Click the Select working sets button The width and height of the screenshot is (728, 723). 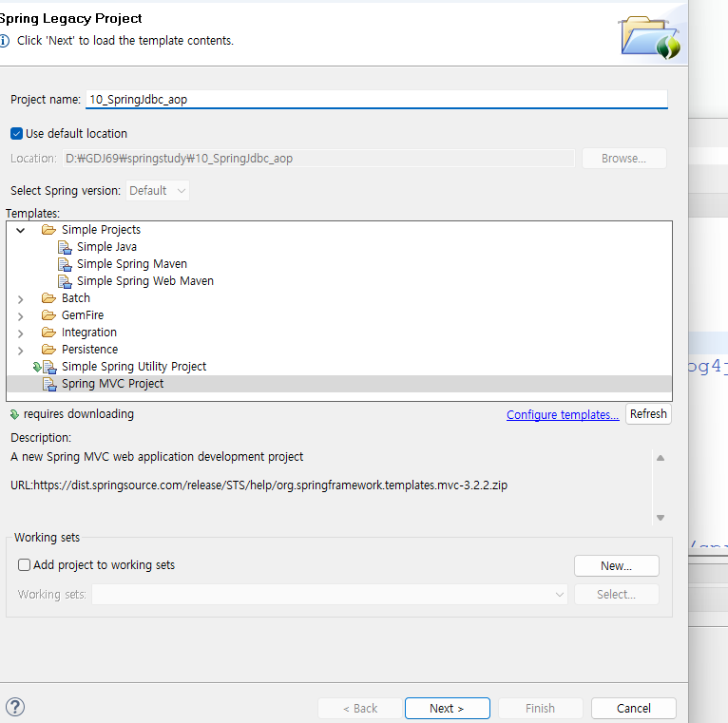pyautogui.click(x=616, y=594)
